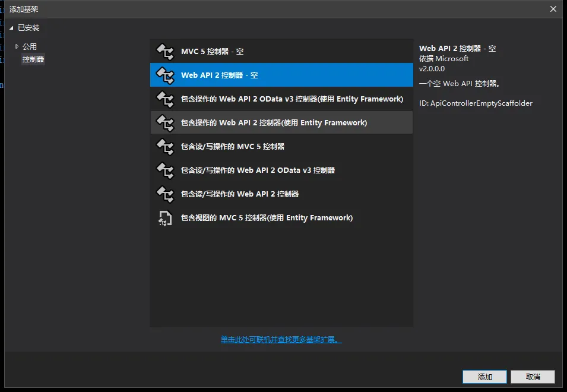
Task: Click the Web API 2 控制器 - 空 scaffold icon
Action: pos(165,75)
